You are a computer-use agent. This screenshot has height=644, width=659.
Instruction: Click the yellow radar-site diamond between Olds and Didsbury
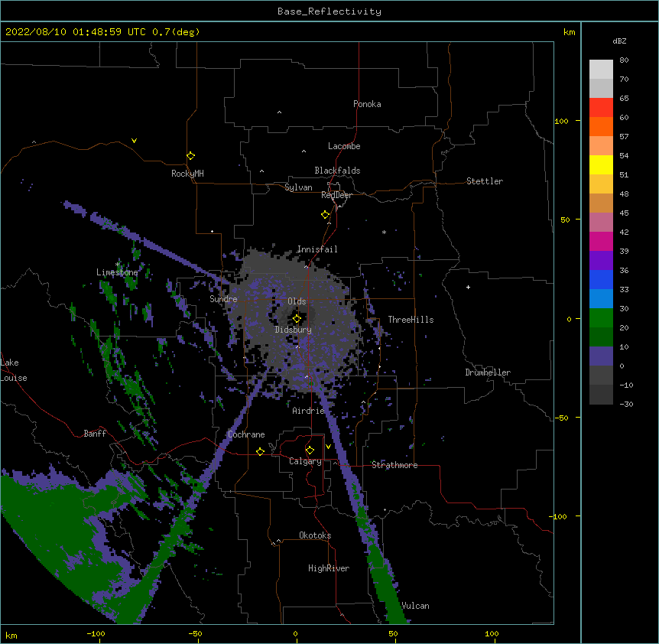pos(297,319)
